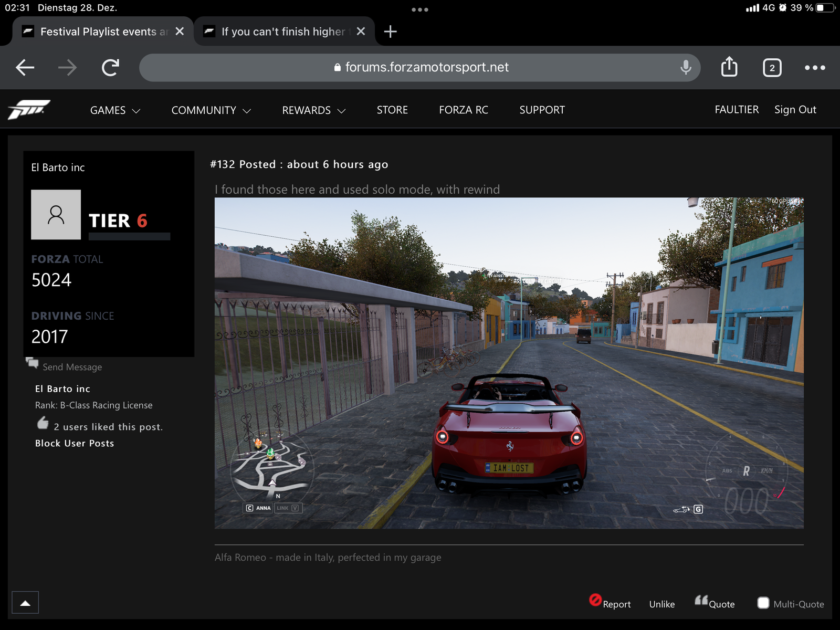The image size is (840, 630).
Task: Open FAULTIER profile link
Action: pos(737,110)
